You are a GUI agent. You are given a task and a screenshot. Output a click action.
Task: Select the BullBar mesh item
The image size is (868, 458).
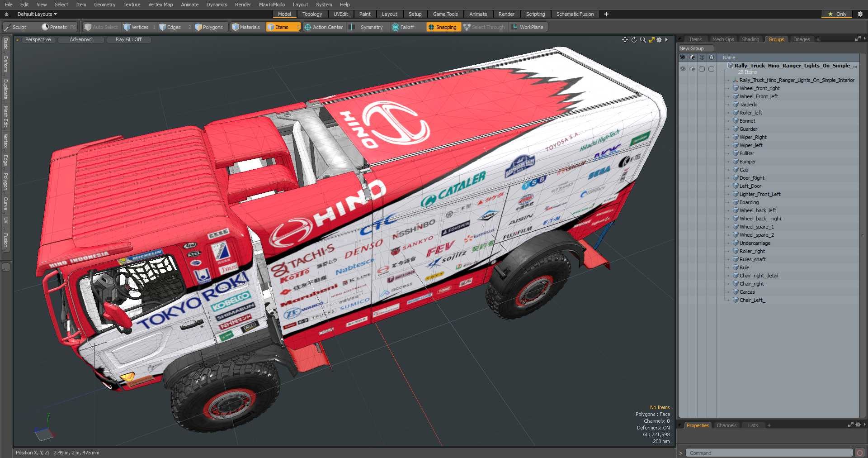[746, 153]
